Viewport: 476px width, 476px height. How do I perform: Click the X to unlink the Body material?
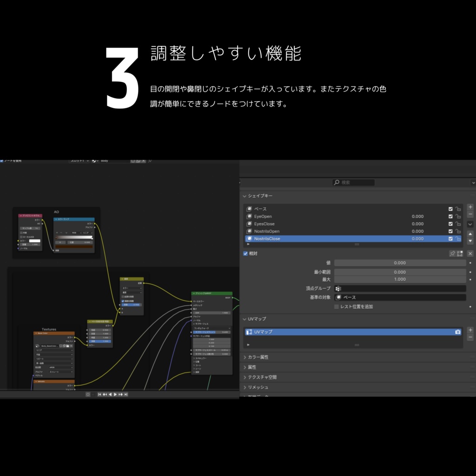[x=143, y=161]
